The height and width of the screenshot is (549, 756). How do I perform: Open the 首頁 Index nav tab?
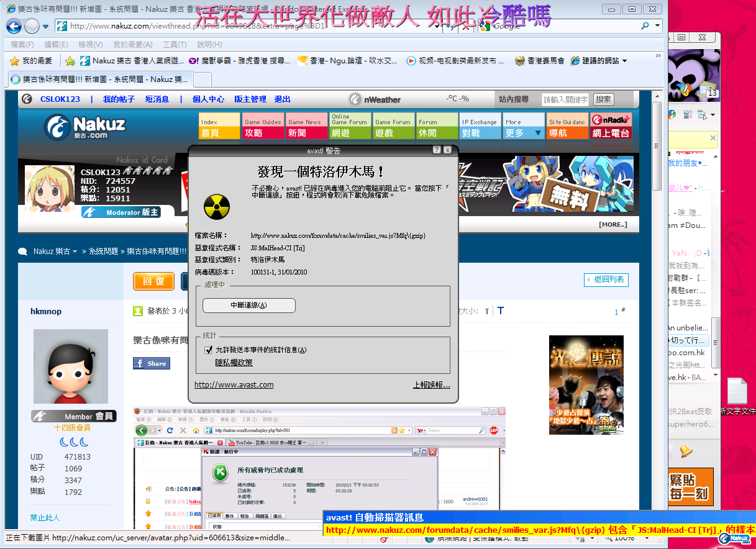(x=219, y=126)
